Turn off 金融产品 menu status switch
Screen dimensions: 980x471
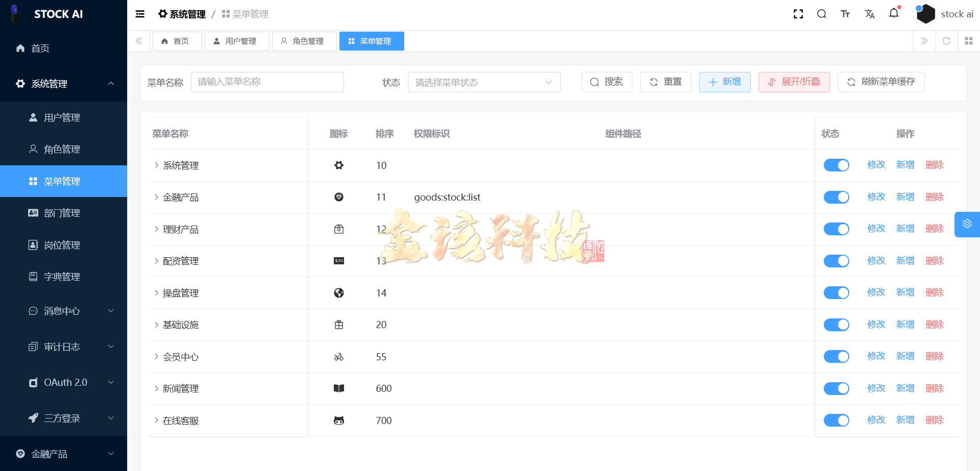pyautogui.click(x=836, y=197)
